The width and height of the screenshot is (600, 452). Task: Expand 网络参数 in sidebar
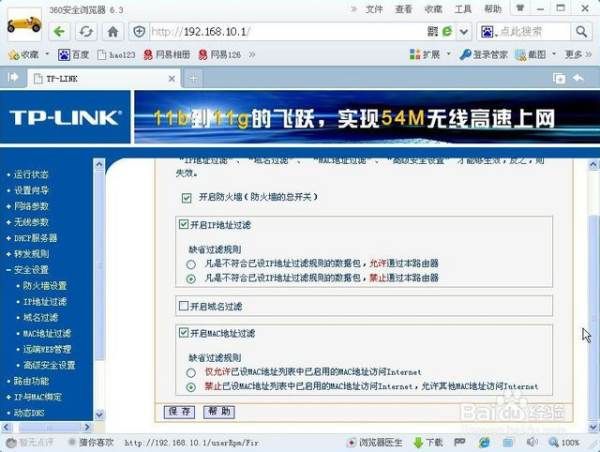[x=31, y=206]
